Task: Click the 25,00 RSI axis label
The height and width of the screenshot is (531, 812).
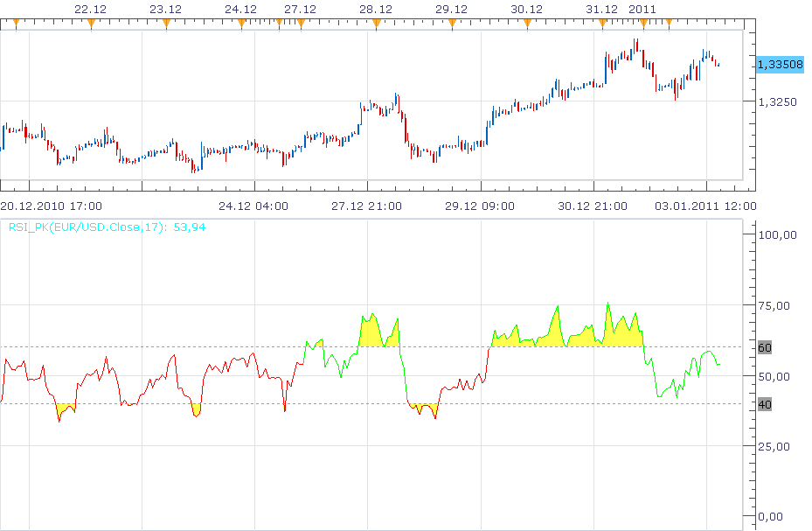Action: coord(774,446)
